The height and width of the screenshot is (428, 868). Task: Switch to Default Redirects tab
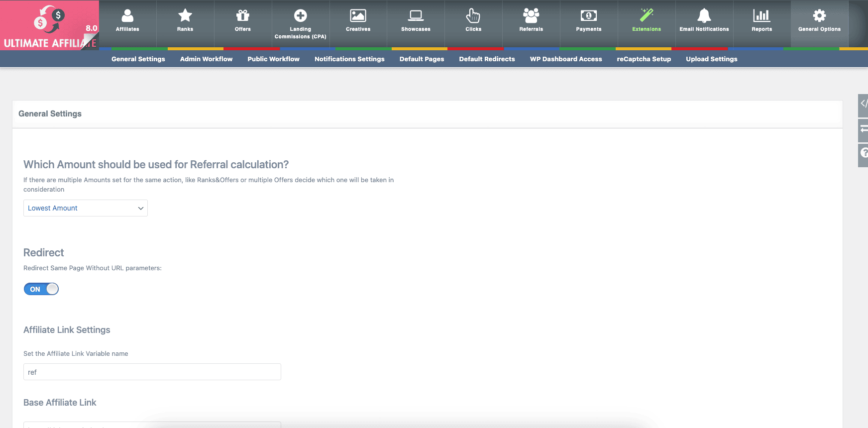click(487, 59)
